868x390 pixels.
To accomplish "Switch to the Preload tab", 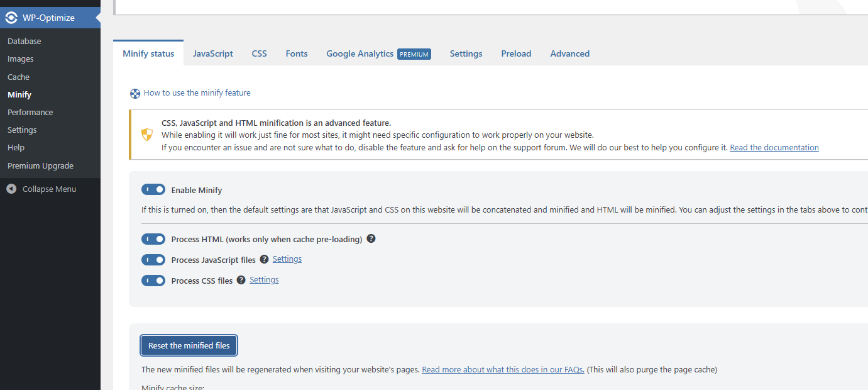I will click(x=516, y=53).
